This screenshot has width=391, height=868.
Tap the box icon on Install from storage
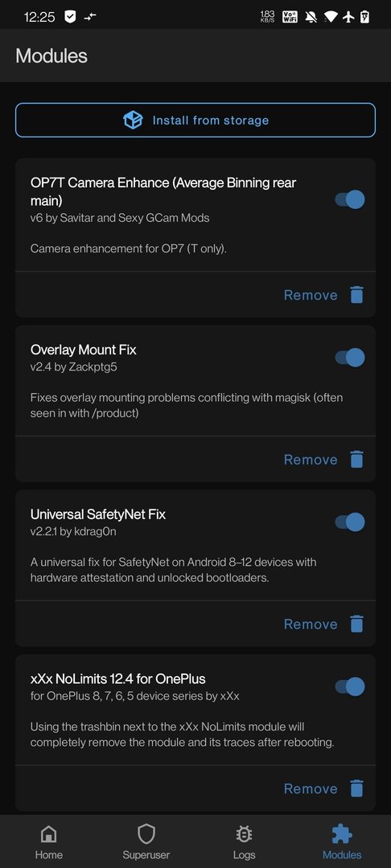tap(133, 120)
